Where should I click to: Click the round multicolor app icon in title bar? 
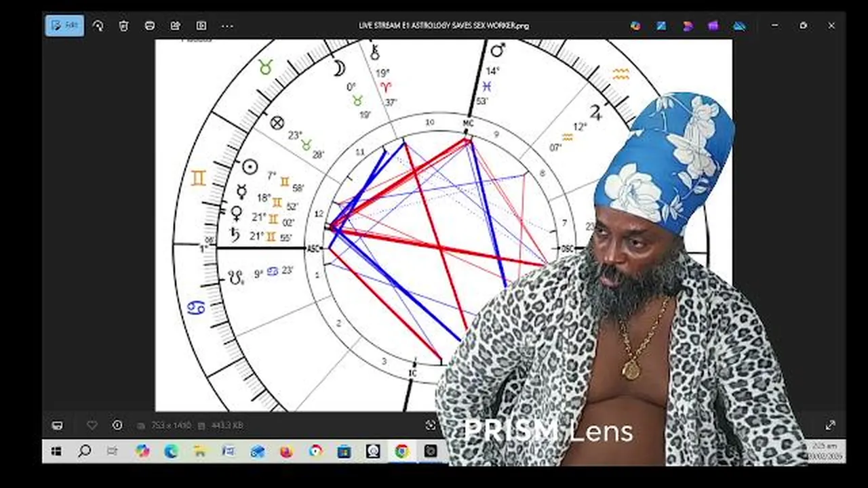635,26
